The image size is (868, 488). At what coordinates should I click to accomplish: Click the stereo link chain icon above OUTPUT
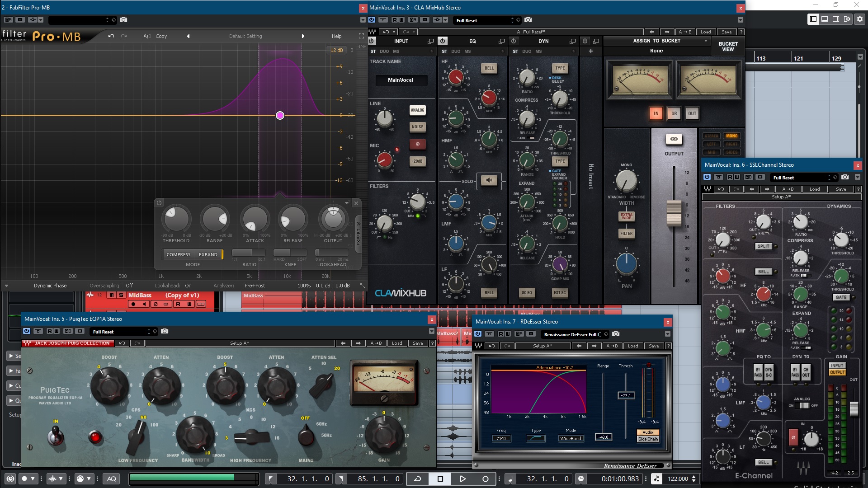[674, 139]
